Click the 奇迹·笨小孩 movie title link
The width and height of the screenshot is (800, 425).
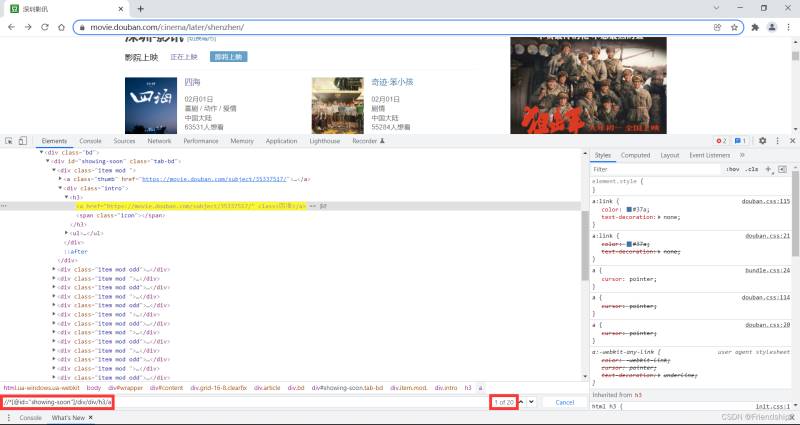(392, 82)
